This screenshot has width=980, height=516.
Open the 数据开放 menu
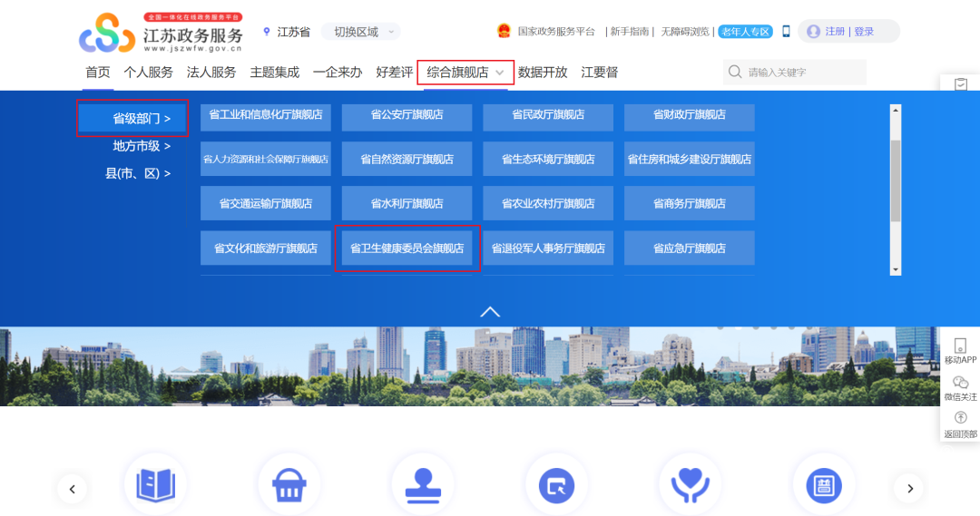tap(543, 73)
